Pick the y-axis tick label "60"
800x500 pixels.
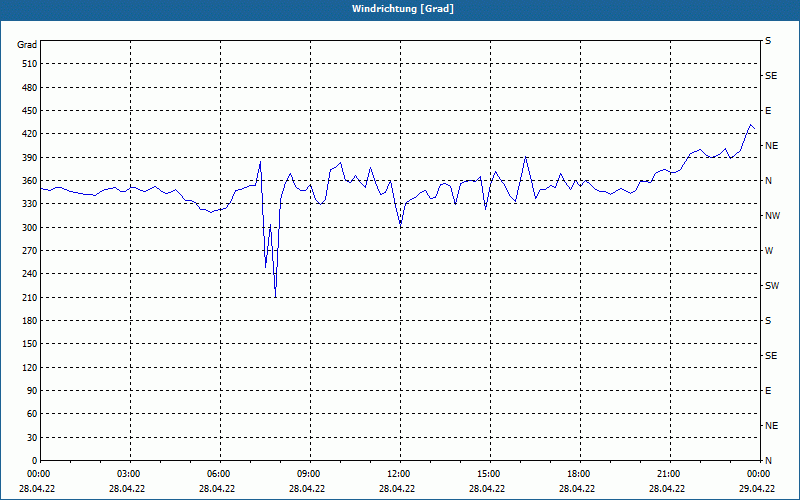pyautogui.click(x=32, y=414)
